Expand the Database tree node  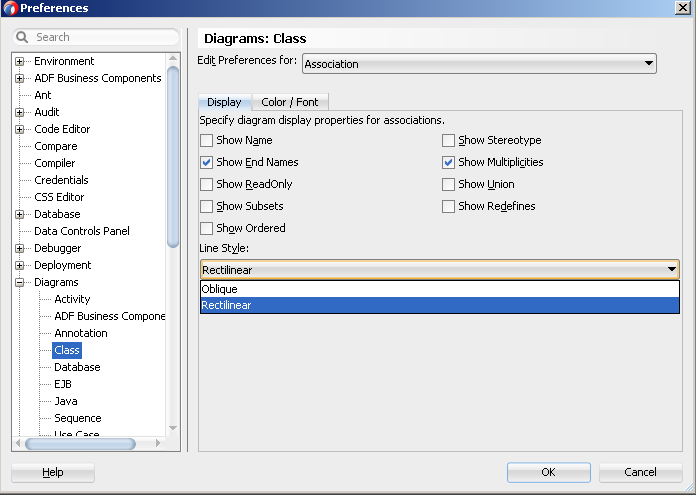(x=19, y=214)
